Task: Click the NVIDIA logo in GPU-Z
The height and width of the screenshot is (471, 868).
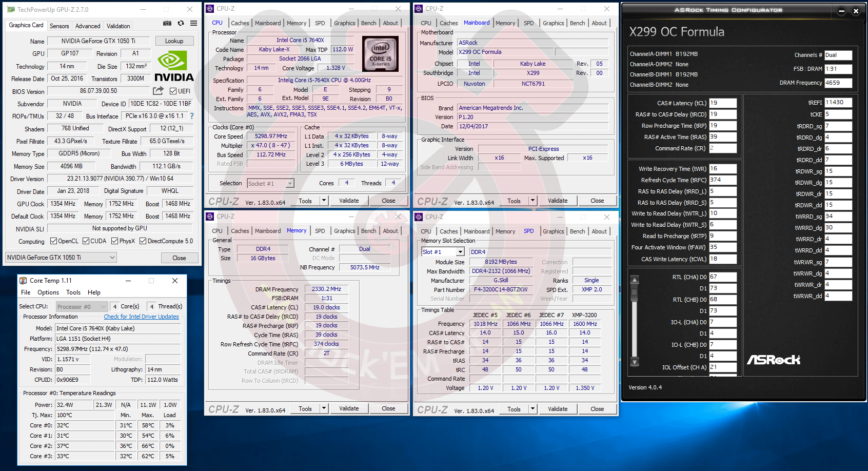Action: click(x=174, y=67)
